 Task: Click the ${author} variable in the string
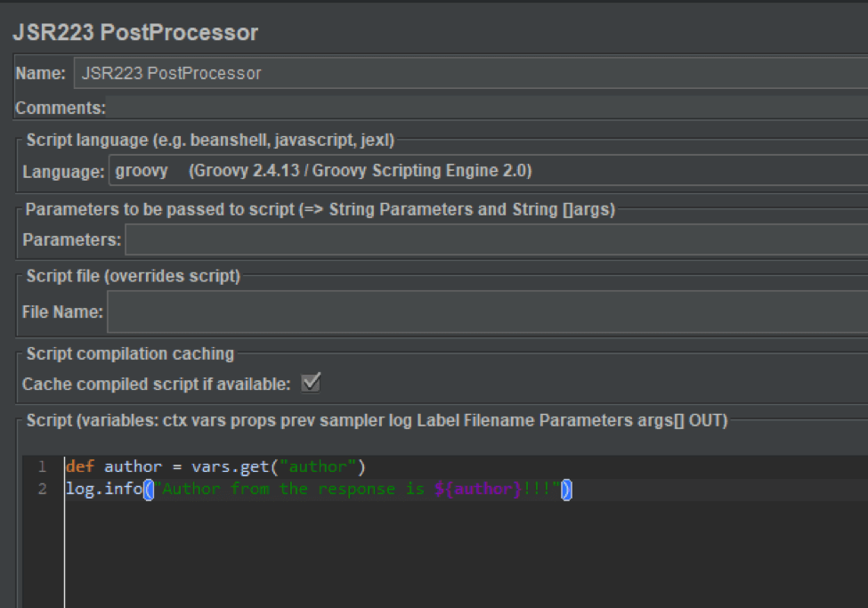coord(477,489)
